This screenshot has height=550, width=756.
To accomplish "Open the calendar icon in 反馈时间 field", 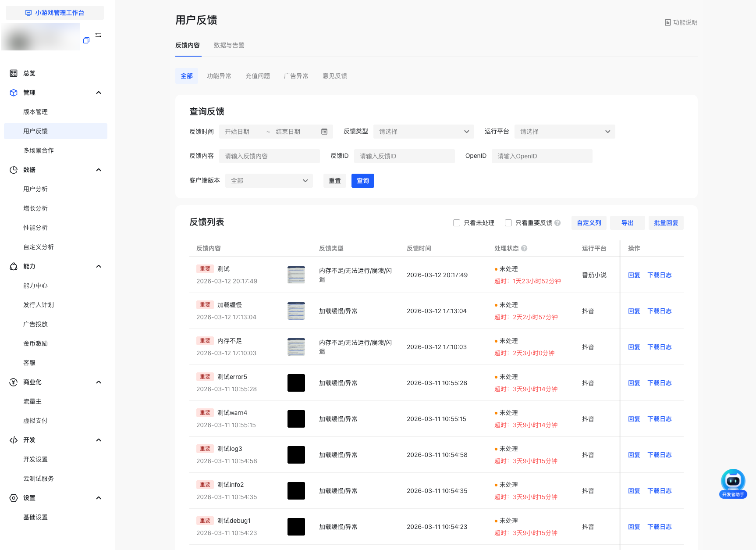I will (x=324, y=132).
